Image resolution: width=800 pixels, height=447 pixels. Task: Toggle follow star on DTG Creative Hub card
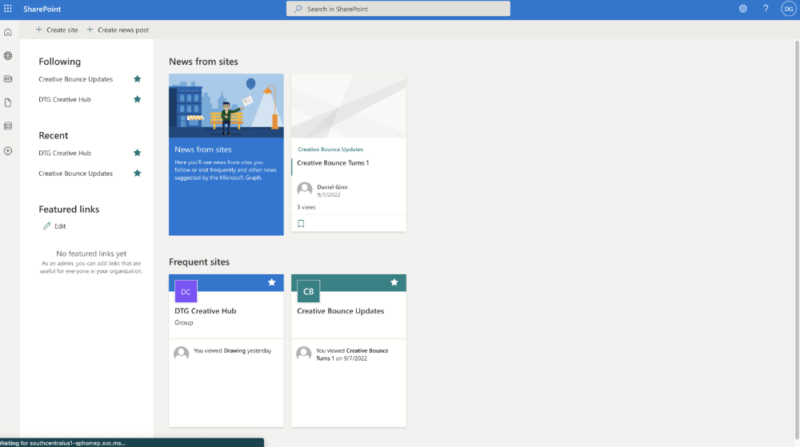(x=272, y=282)
